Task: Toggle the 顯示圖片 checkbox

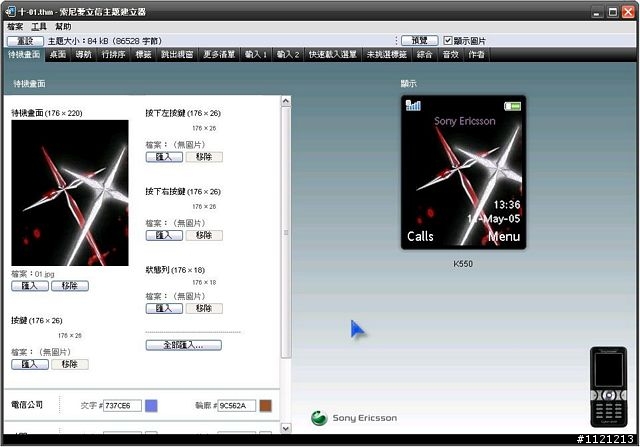Action: click(x=448, y=40)
